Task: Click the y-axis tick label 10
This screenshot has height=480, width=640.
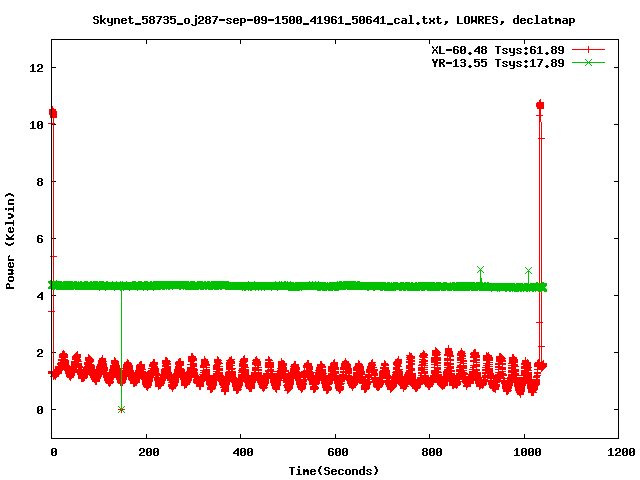Action: (x=36, y=125)
